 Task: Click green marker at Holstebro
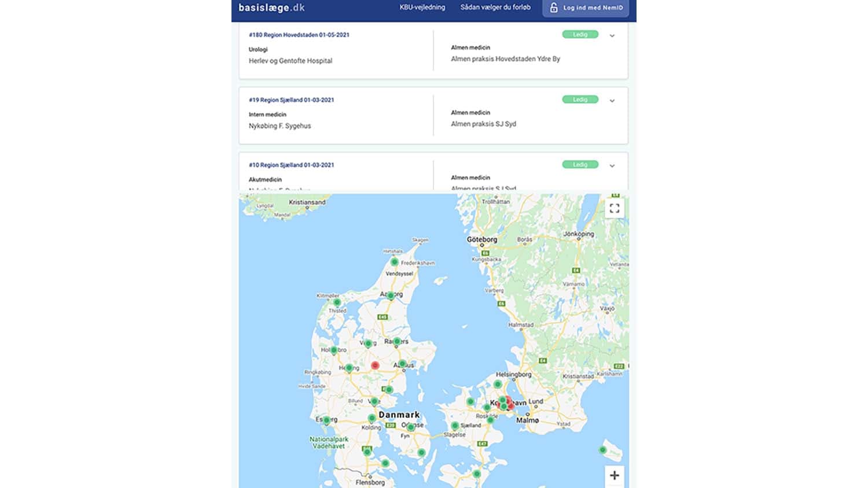tap(334, 350)
